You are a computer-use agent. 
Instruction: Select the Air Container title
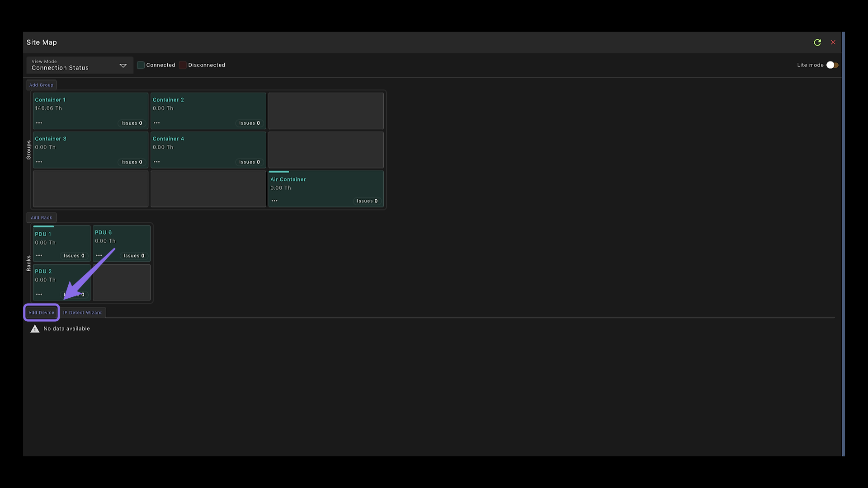[288, 179]
